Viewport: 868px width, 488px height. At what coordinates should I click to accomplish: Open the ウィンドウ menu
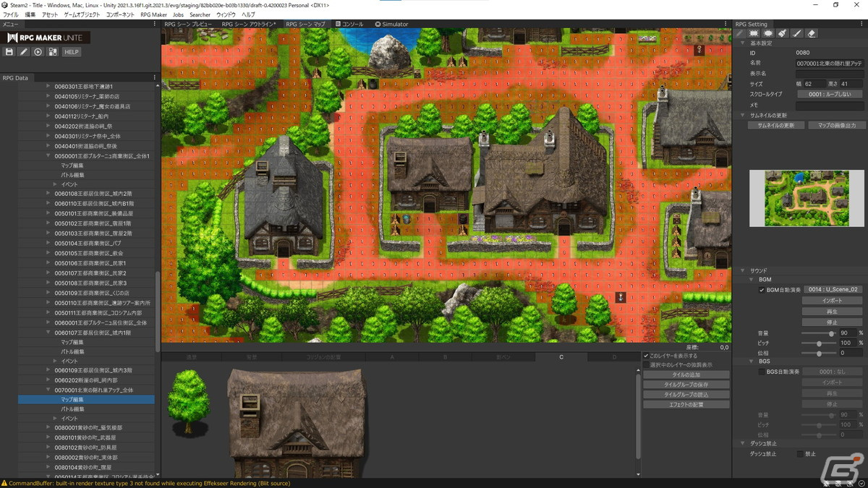226,14
